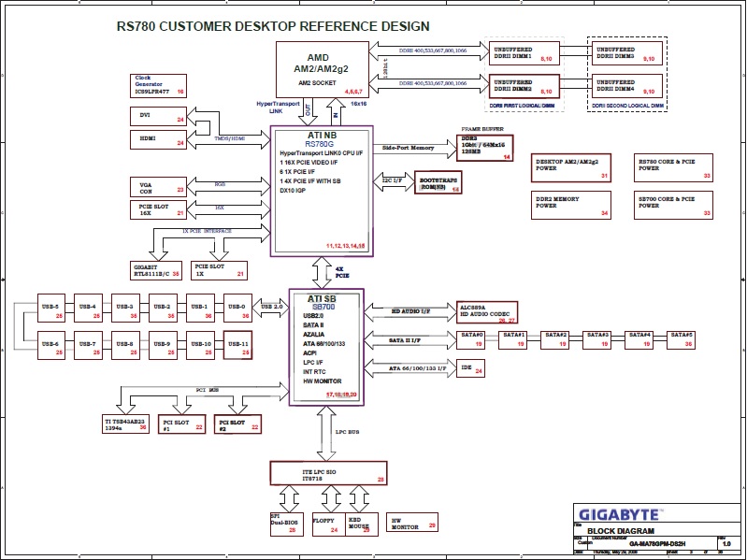This screenshot has width=747, height=560.
Task: Click the USB-11 port block
Action: pyautogui.click(x=237, y=345)
